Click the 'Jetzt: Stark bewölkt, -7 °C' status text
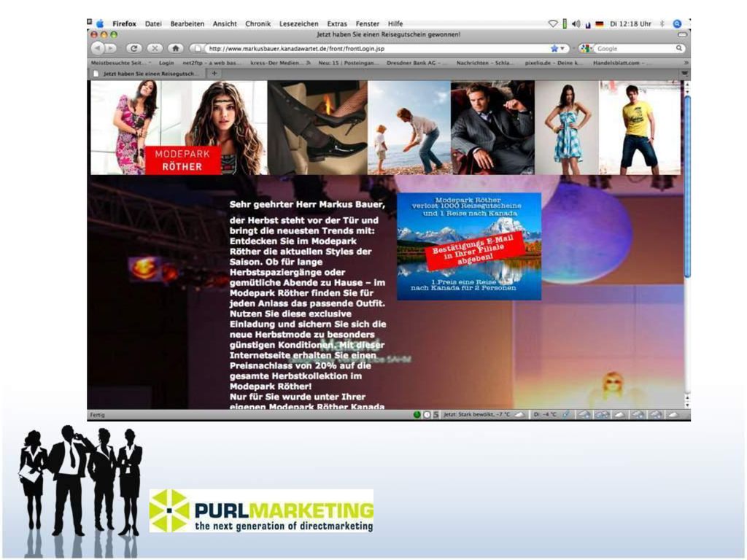 pyautogui.click(x=476, y=415)
